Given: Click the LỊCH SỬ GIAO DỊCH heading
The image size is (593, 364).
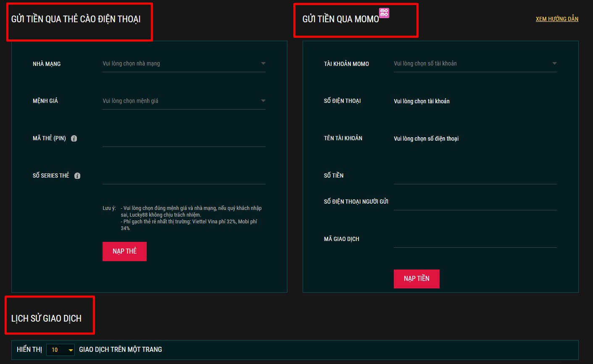Looking at the screenshot, I should point(46,319).
